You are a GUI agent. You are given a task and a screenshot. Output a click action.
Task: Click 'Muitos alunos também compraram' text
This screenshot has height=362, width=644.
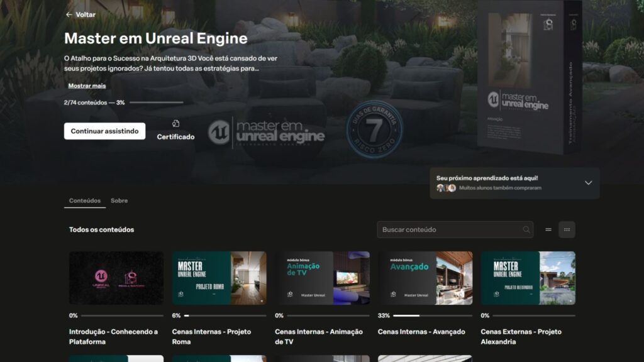click(500, 188)
